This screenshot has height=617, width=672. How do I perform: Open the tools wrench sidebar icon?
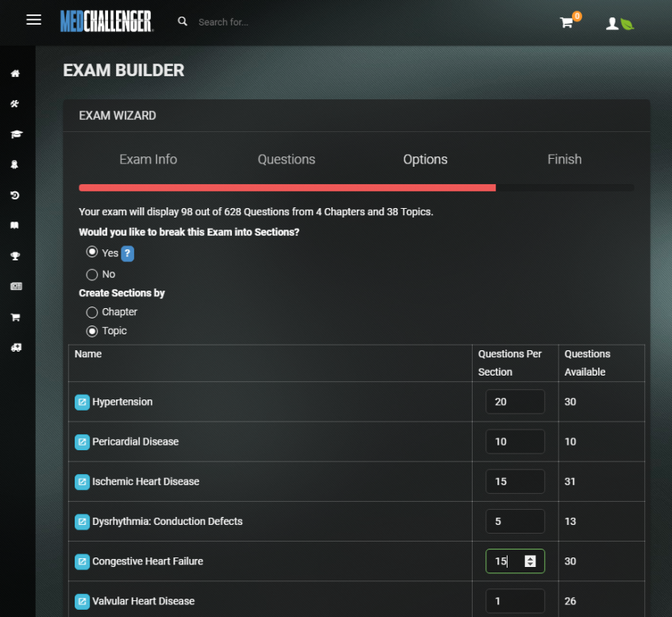point(15,104)
